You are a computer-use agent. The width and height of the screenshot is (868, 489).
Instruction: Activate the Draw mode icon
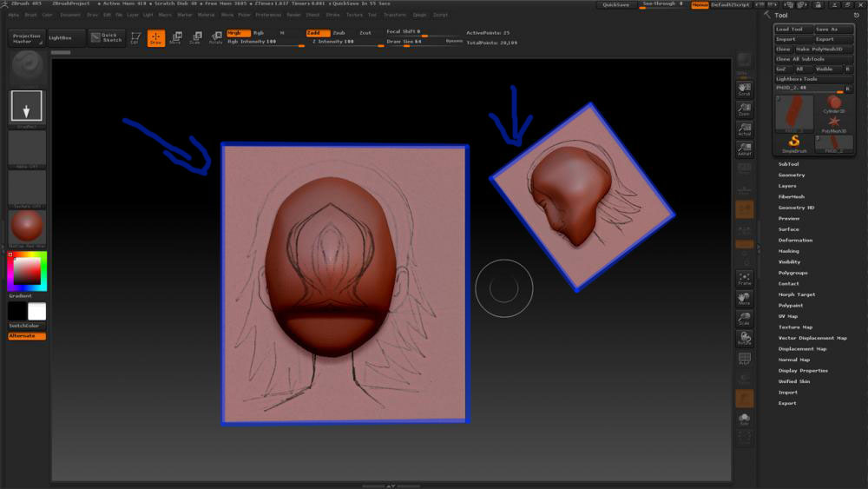156,38
